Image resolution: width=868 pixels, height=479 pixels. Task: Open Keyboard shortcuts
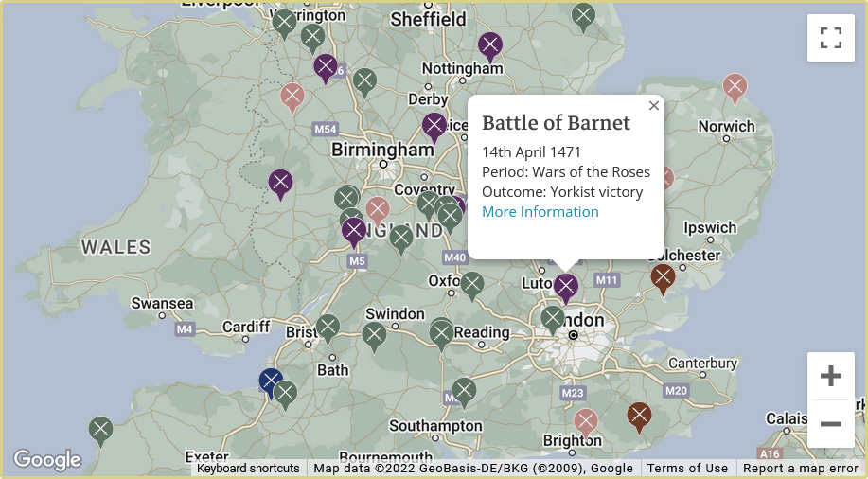[248, 469]
